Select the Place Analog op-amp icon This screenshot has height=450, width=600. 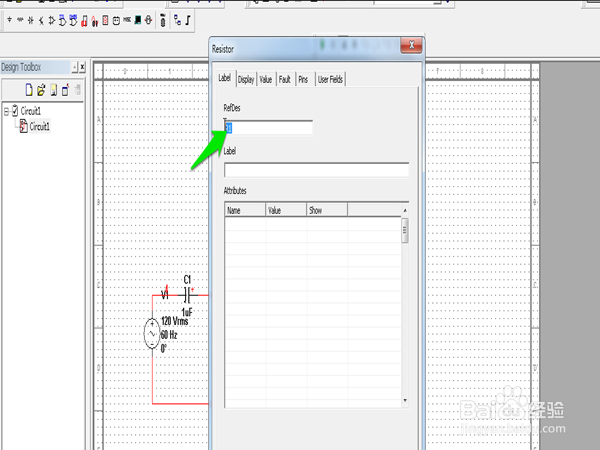coord(52,20)
